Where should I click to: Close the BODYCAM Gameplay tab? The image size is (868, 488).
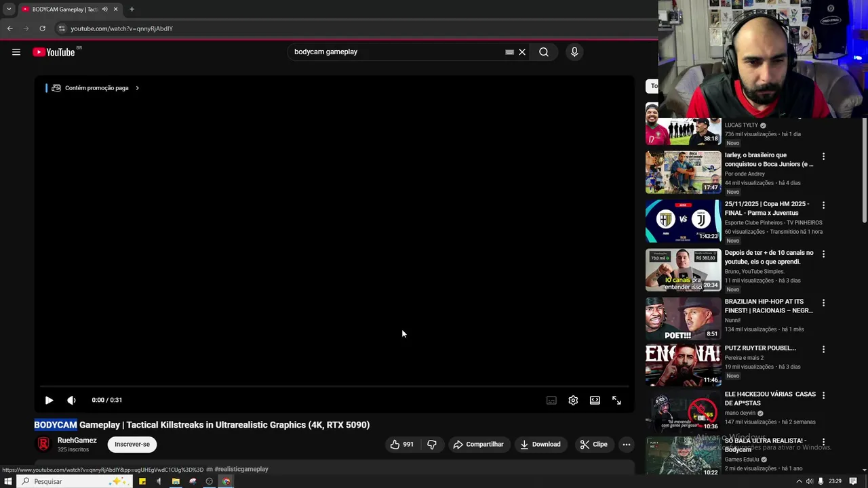pos(115,9)
